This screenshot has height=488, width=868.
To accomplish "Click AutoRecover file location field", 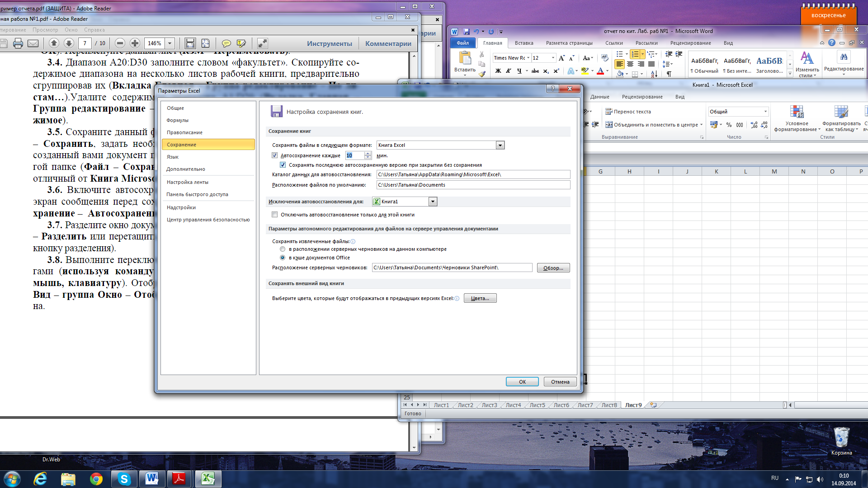I will click(473, 174).
